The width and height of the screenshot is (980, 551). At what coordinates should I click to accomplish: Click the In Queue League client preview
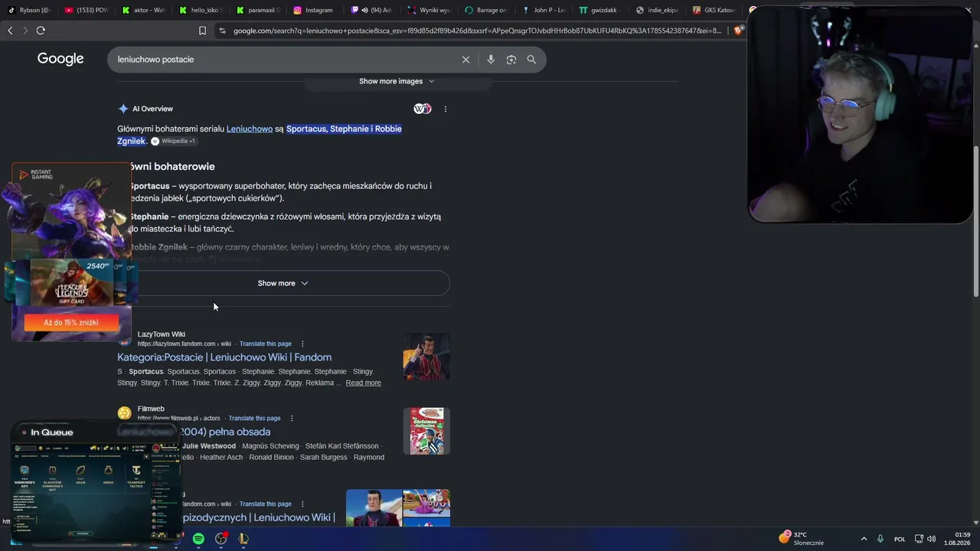tap(96, 482)
